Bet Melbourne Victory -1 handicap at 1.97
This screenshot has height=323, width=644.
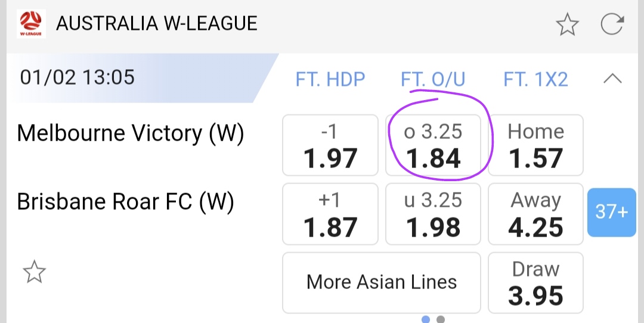point(330,145)
